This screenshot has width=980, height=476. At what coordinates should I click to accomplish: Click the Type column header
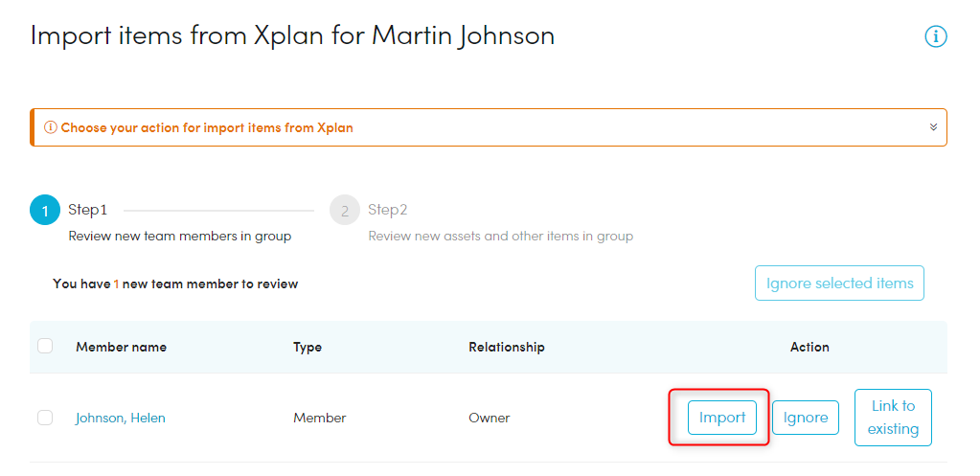point(308,347)
